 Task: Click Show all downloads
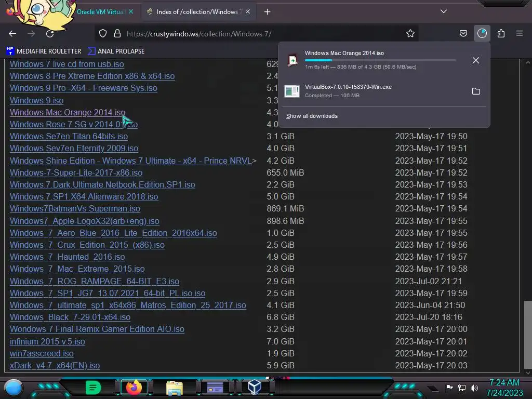click(312, 116)
